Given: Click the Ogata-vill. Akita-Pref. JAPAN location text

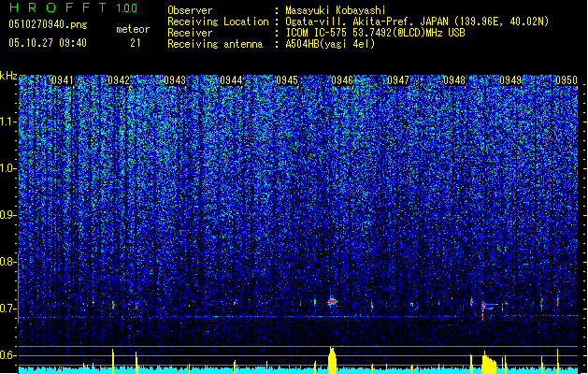Looking at the screenshot, I should [x=417, y=22].
